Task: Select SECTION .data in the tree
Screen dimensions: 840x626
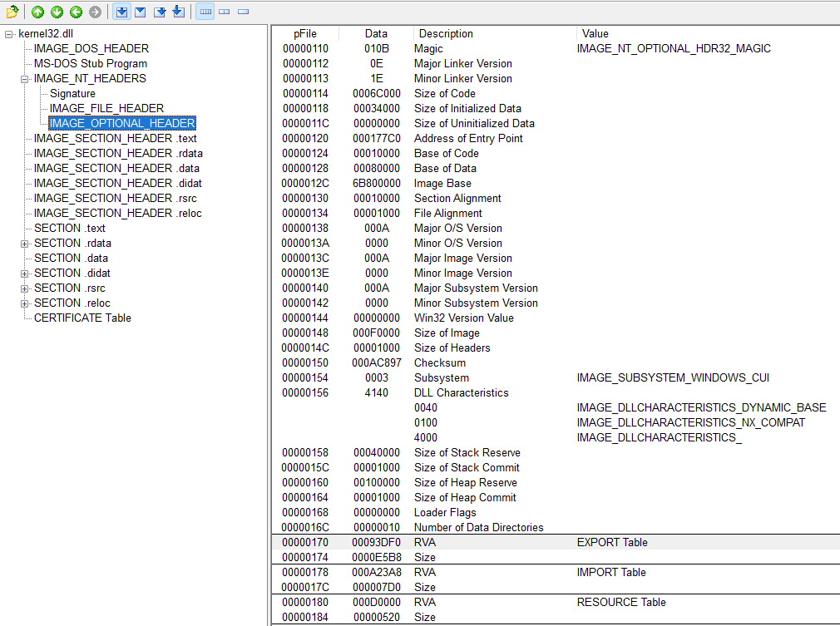Action: 72,259
